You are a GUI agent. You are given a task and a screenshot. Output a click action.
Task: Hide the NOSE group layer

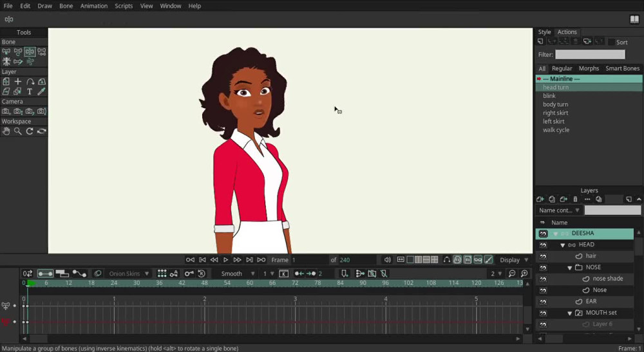pos(543,268)
